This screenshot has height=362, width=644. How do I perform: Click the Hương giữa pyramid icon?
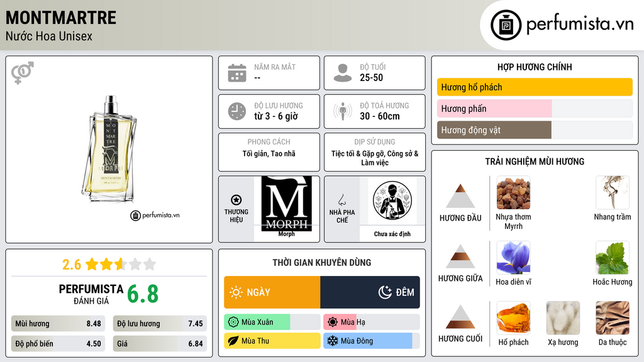click(x=460, y=256)
